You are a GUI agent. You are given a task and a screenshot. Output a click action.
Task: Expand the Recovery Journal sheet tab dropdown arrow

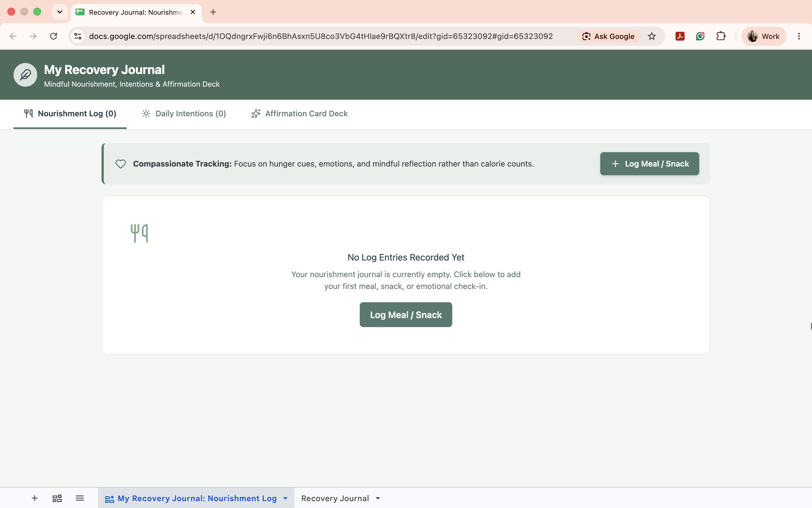pos(378,498)
